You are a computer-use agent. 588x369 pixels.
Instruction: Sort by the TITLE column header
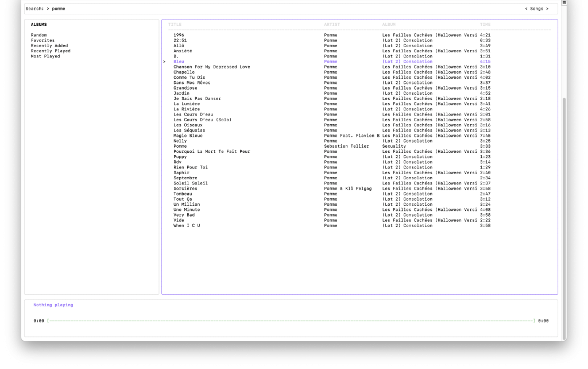(175, 24)
